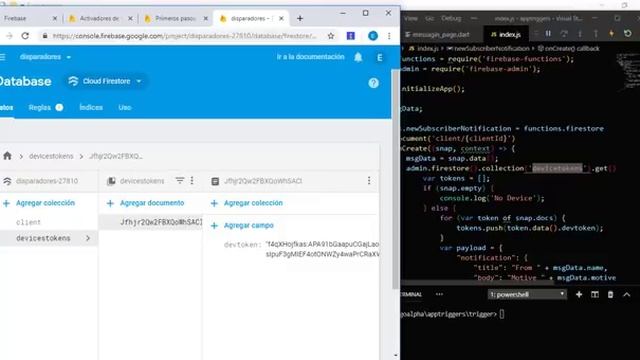The height and width of the screenshot is (360, 640).
Task: Pause the debugger in VS Code
Action: tap(548, 34)
